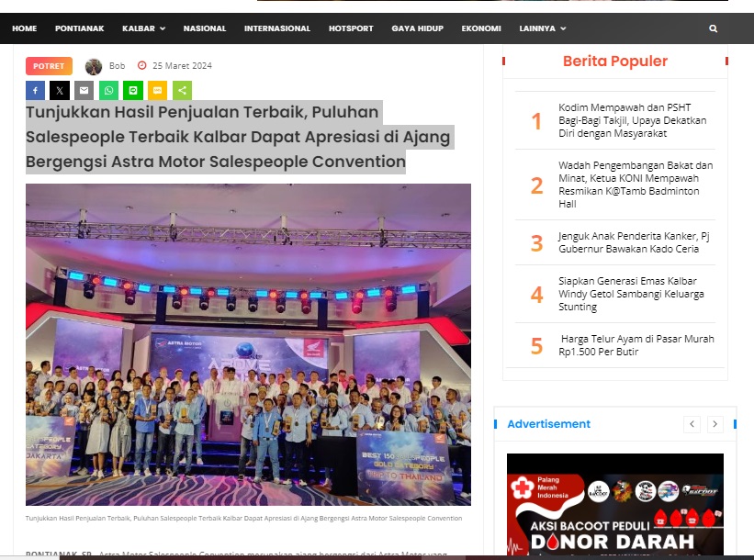The image size is (754, 560).
Task: Show previous advertisement slide
Action: click(692, 424)
